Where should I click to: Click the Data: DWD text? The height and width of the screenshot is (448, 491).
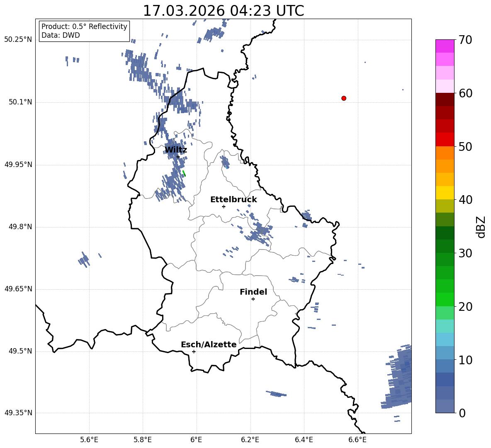pyautogui.click(x=61, y=35)
